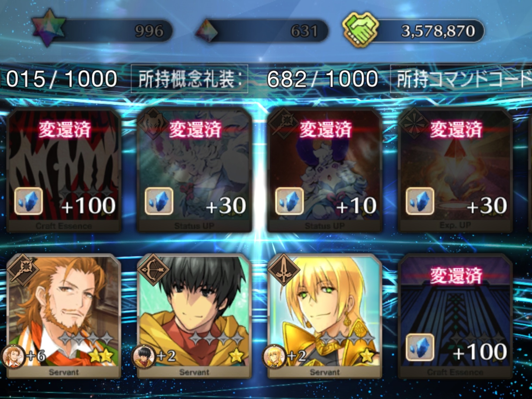Screen dimensions: 532x399
Task: Tap the blonde mini portrait icon beside +2
Action: tap(274, 357)
